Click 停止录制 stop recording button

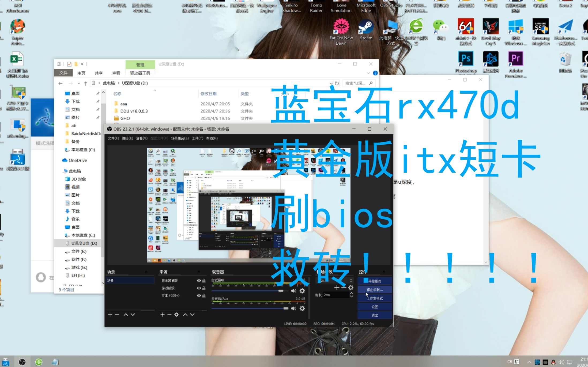pos(375,290)
